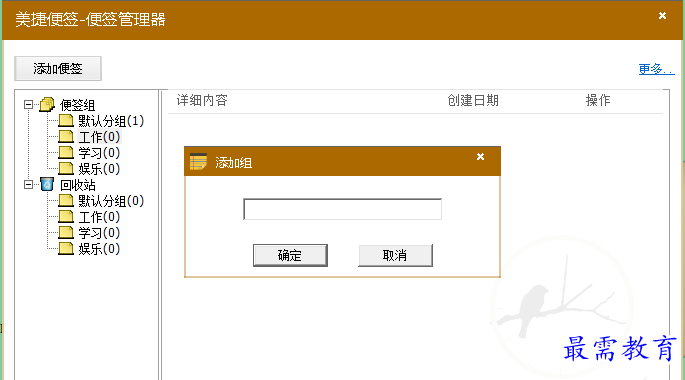Confirm with the 确定 button

point(290,255)
